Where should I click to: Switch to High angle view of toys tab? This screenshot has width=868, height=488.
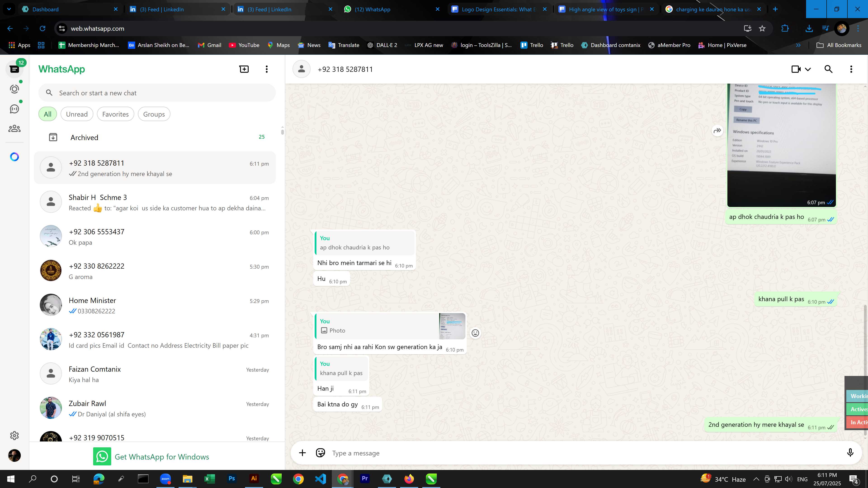tap(606, 9)
